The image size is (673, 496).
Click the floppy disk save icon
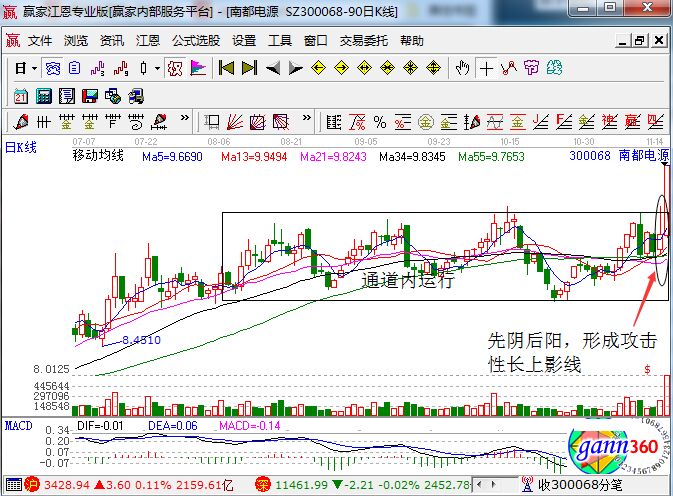(90, 96)
